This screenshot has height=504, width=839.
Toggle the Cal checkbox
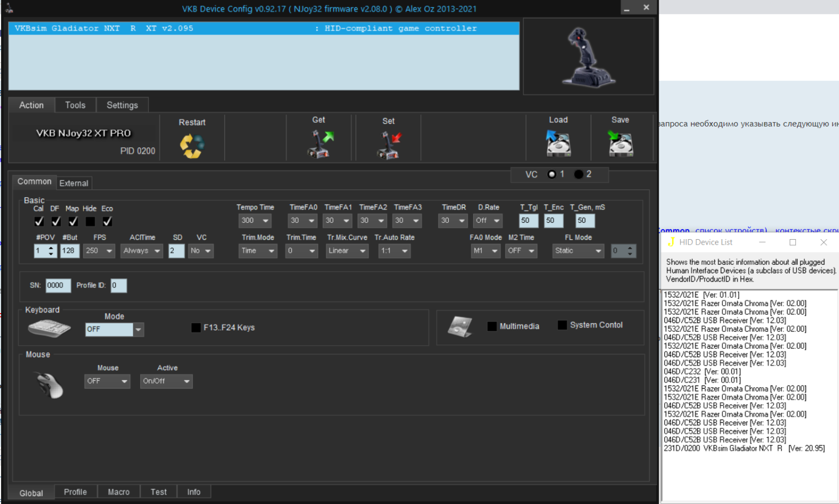pos(39,221)
